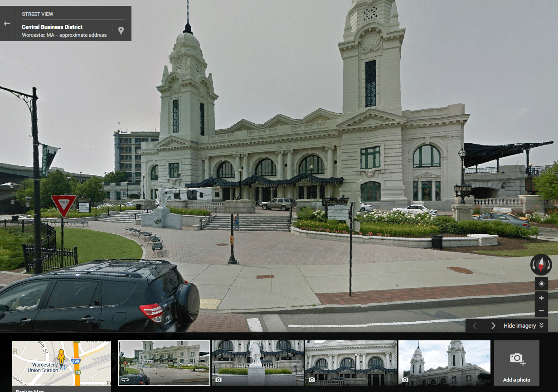Click the camera badge on the statue thumbnail
Screen dimensions: 558x392
coord(219,379)
